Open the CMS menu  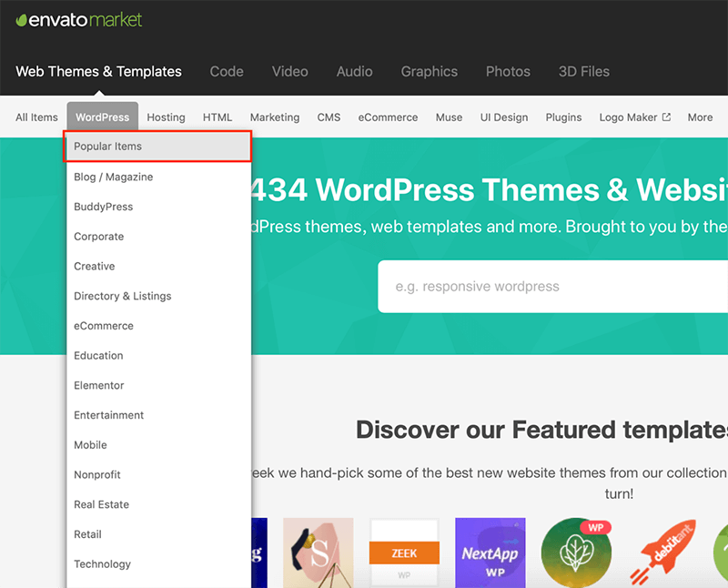[329, 117]
